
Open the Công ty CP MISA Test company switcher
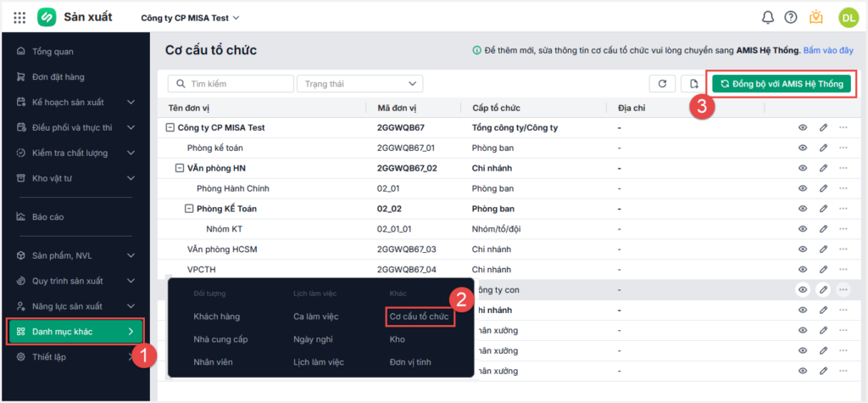tap(191, 18)
